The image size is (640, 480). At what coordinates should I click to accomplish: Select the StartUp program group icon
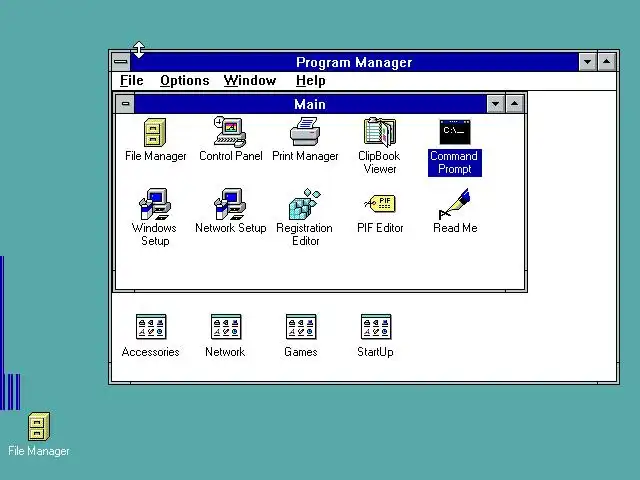[x=376, y=327]
